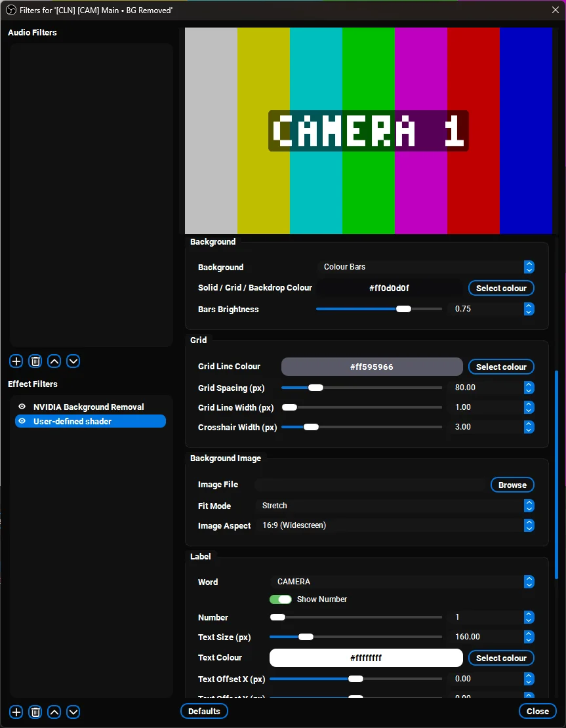Viewport: 566px width, 728px height.
Task: Move audio filter up arrow icon
Action: 54,361
